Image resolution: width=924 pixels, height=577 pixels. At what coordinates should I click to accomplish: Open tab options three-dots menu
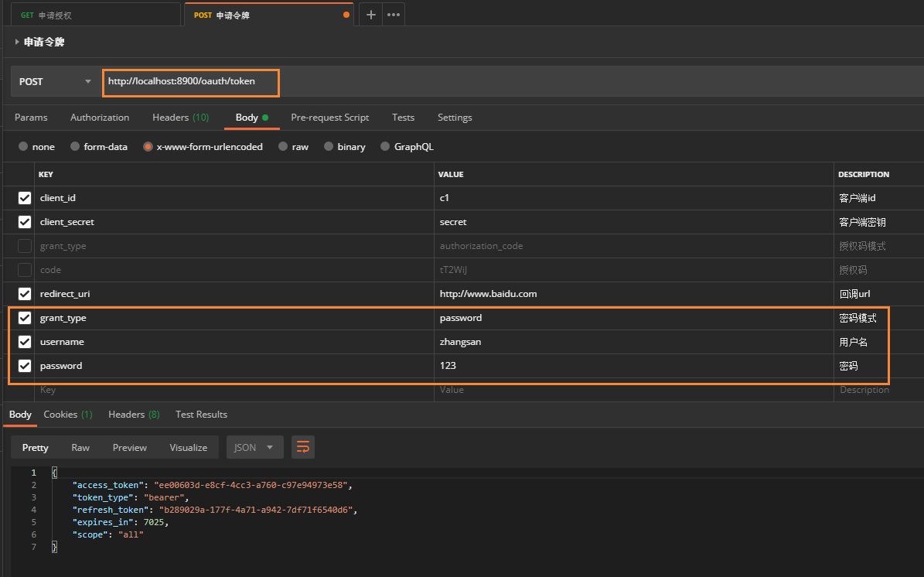(x=394, y=15)
